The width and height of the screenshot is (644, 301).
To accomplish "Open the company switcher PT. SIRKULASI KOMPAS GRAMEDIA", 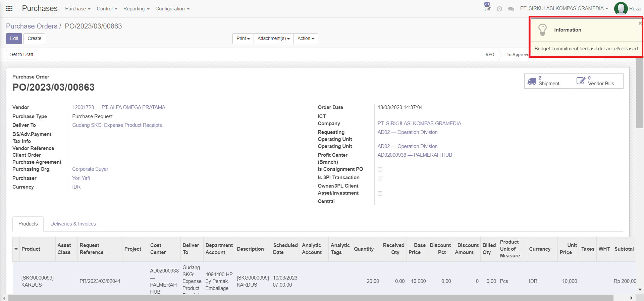I will pyautogui.click(x=564, y=8).
